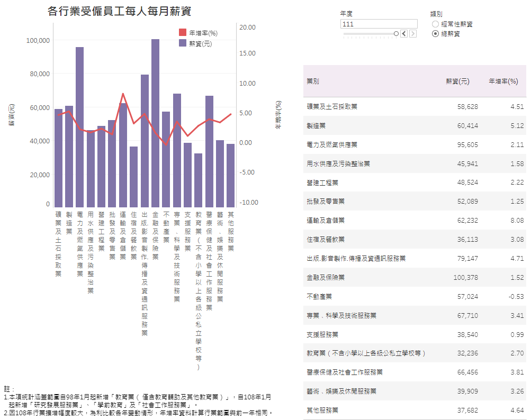Click the 32,236 salary value cell
This screenshot has height=420, width=531.
click(467, 353)
